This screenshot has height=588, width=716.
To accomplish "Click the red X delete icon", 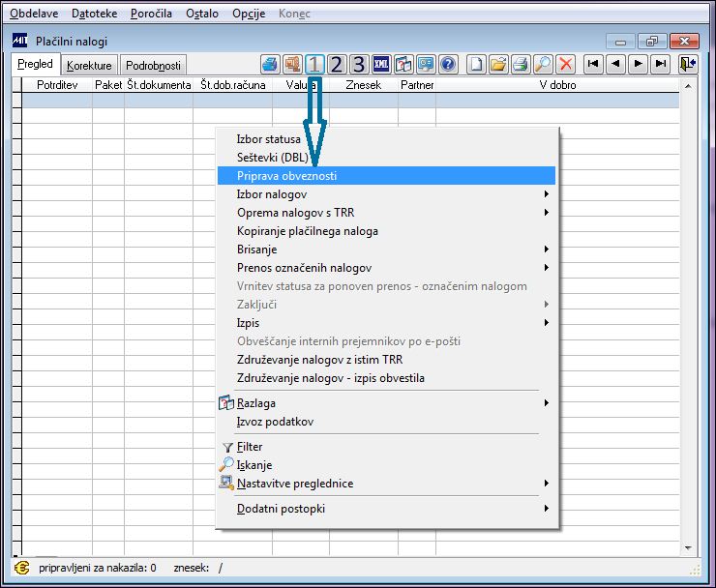I will [x=566, y=65].
